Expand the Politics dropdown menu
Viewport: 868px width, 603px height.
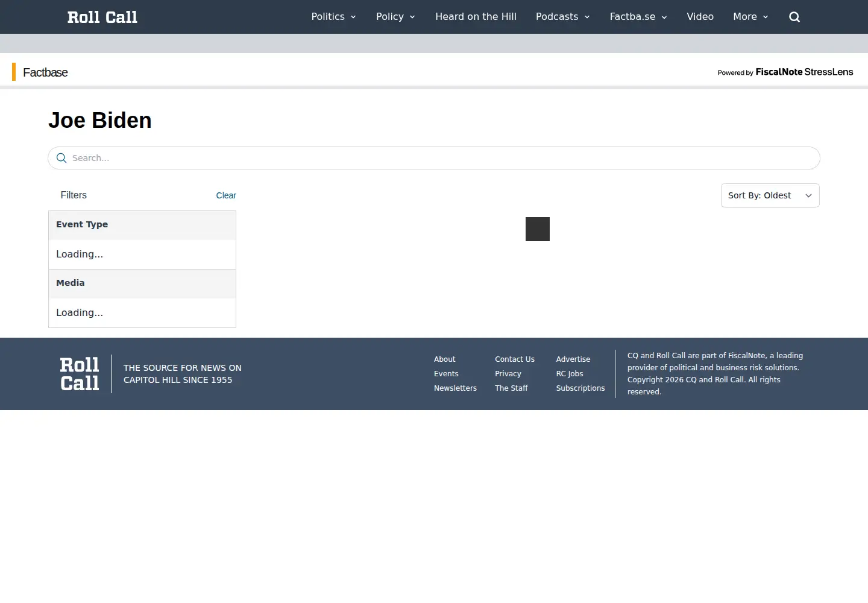333,17
